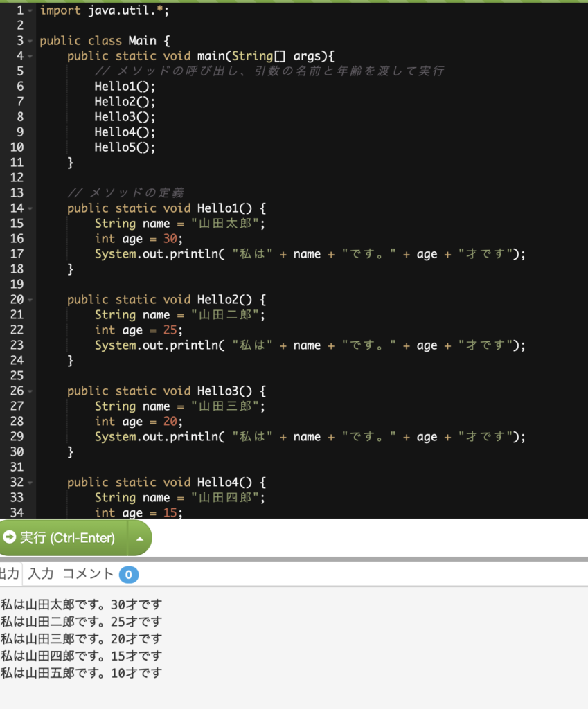Open the dropdown arrow beside the 実行 button
The height and width of the screenshot is (709, 588).
[140, 538]
